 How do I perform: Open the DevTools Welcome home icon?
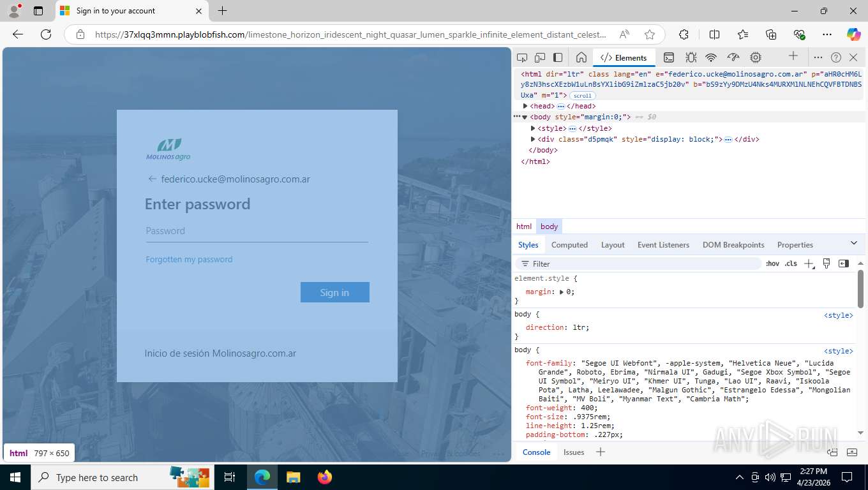(x=581, y=57)
